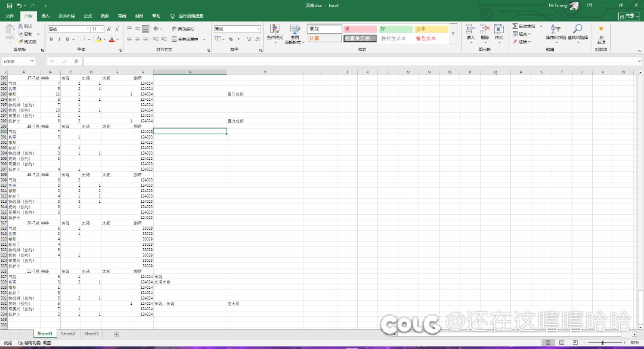Add a new worksheet
This screenshot has height=349, width=644.
click(x=116, y=334)
